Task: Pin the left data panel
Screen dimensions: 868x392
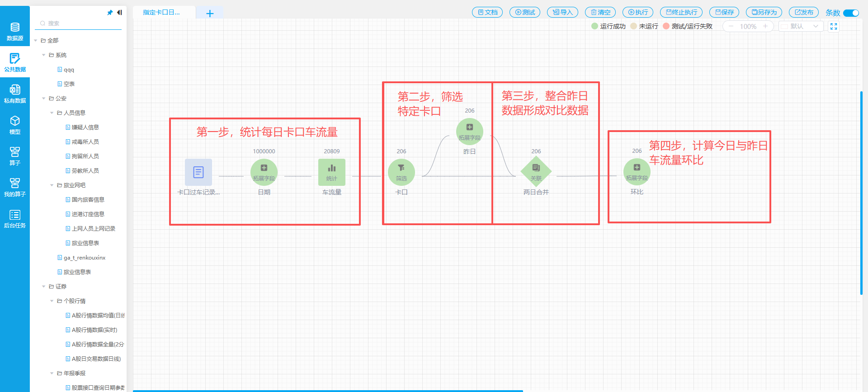Action: 110,13
